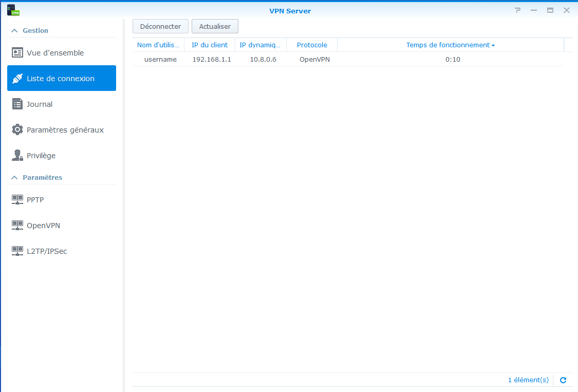Click the PPTP network icon

(17, 200)
